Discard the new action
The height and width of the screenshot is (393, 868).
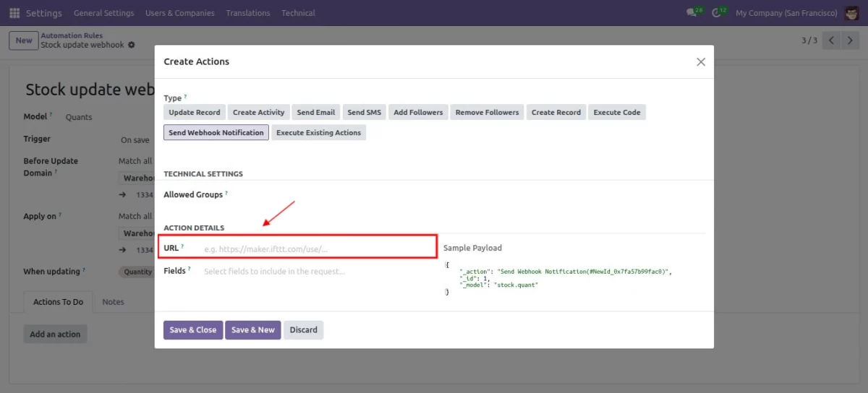[303, 330]
